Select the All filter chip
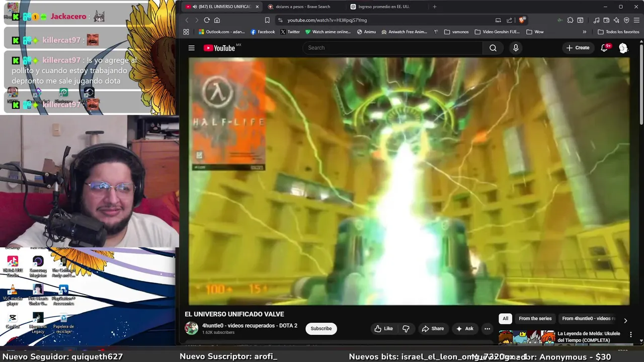Viewport: 644px width, 362px height. tap(505, 318)
